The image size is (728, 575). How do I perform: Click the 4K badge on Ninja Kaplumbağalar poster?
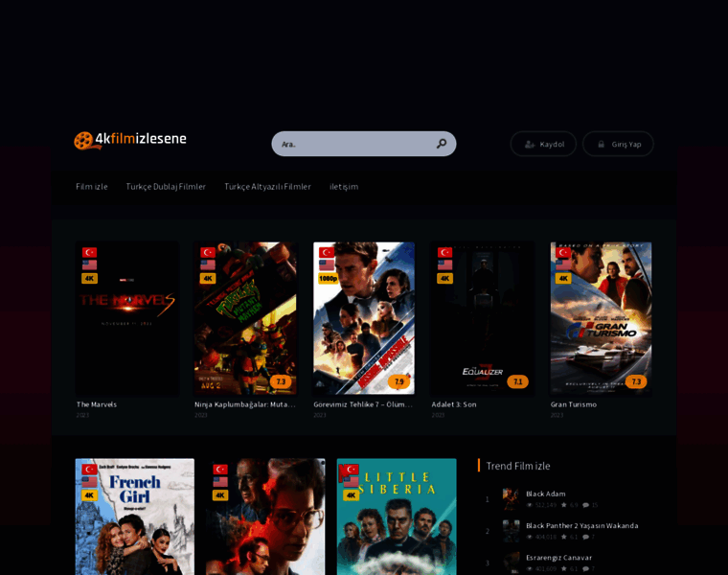[x=208, y=278]
